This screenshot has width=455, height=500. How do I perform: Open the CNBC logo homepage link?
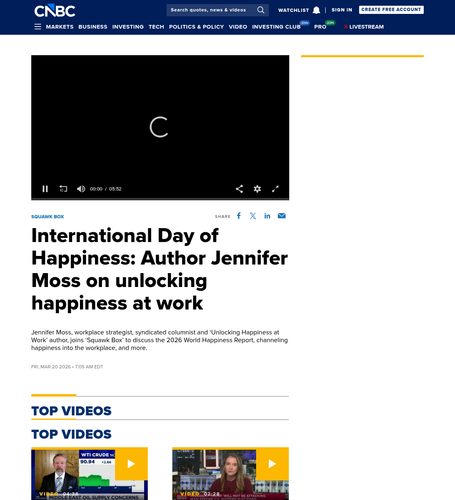tap(55, 11)
